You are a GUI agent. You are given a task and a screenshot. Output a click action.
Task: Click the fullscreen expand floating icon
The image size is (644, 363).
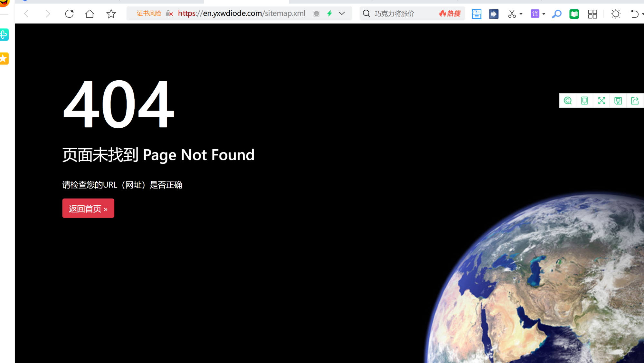tap(601, 101)
